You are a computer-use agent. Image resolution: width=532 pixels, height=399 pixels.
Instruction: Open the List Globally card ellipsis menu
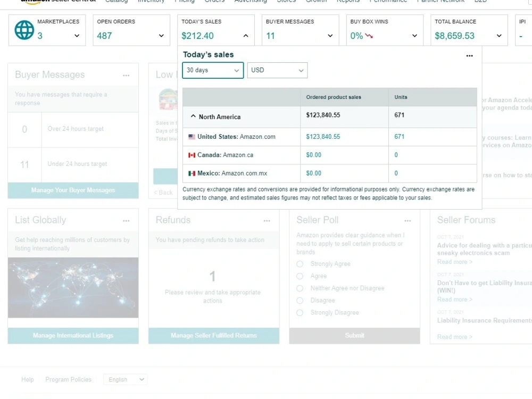(126, 221)
